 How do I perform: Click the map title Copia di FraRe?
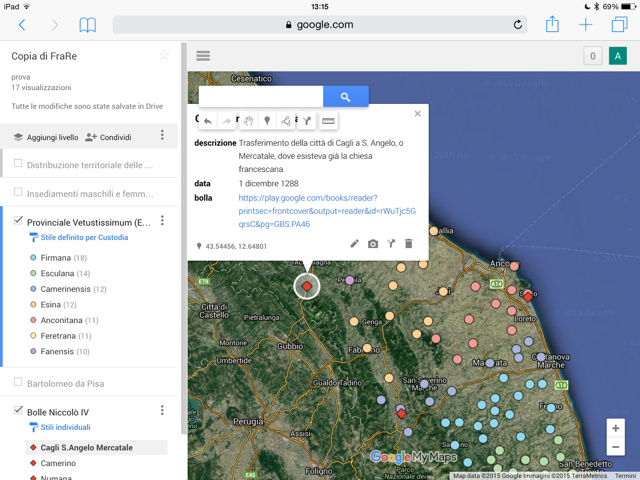point(44,56)
